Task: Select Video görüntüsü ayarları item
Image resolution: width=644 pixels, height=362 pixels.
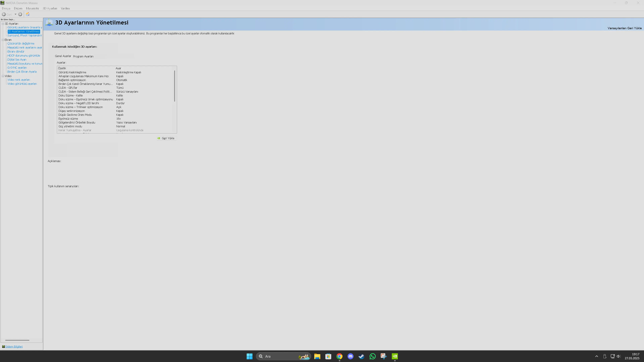Action: tap(22, 84)
